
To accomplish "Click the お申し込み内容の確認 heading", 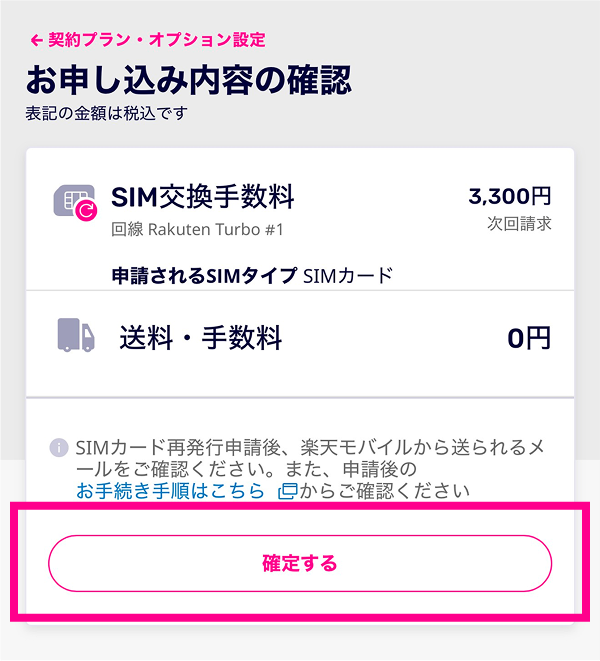I will click(x=189, y=79).
